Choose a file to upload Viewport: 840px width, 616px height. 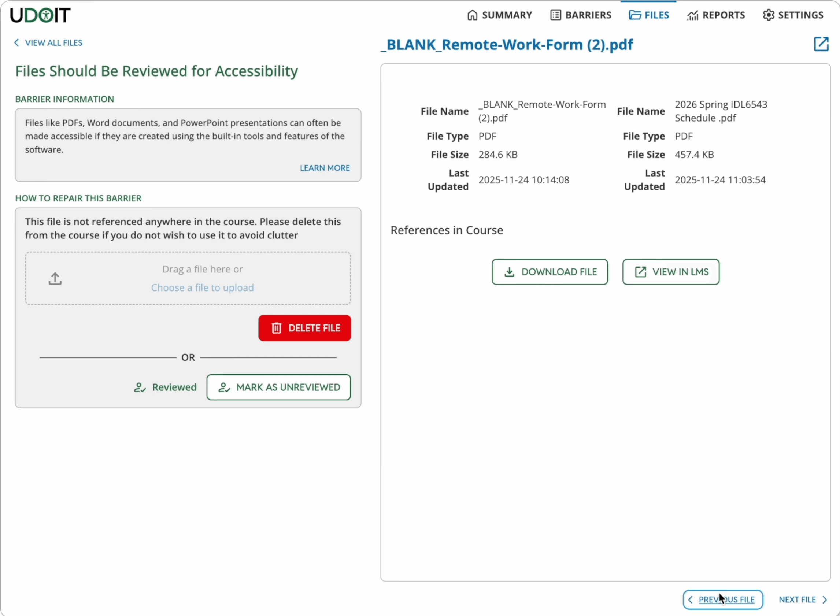coord(203,288)
